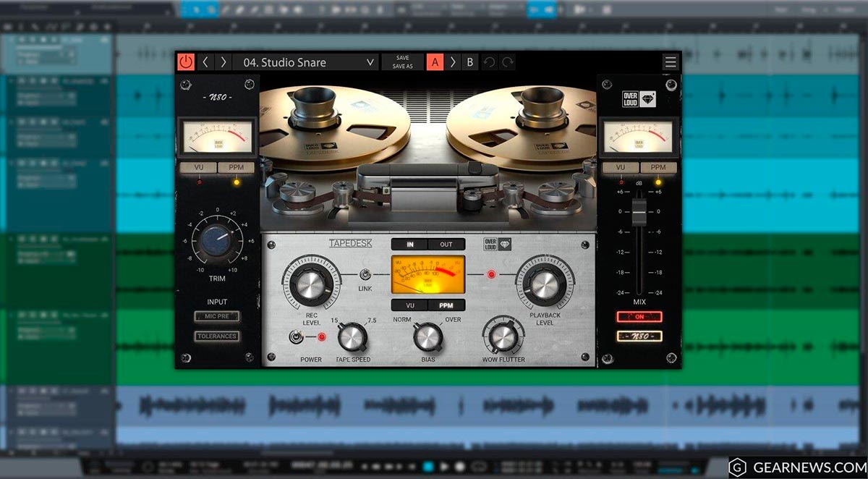Click the Overloud logo on the right panel
The image size is (868, 479).
(639, 99)
